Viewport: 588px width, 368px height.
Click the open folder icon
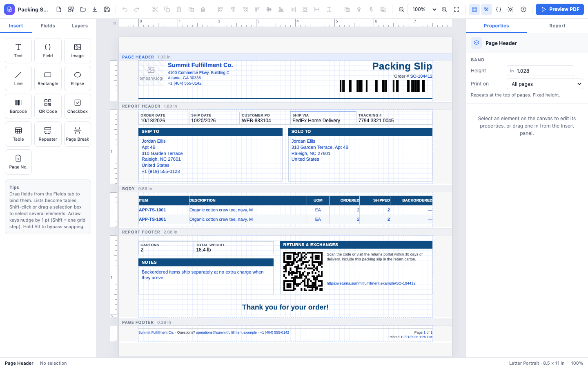coord(83,9)
